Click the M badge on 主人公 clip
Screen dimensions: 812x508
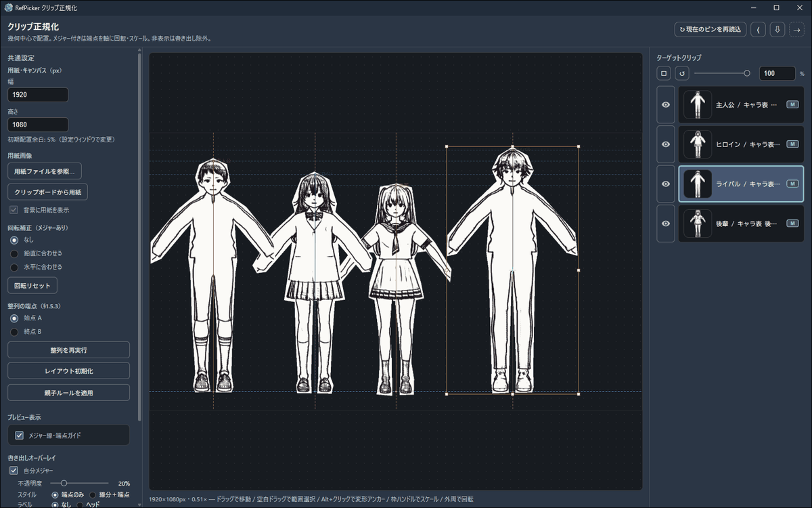[x=792, y=105]
